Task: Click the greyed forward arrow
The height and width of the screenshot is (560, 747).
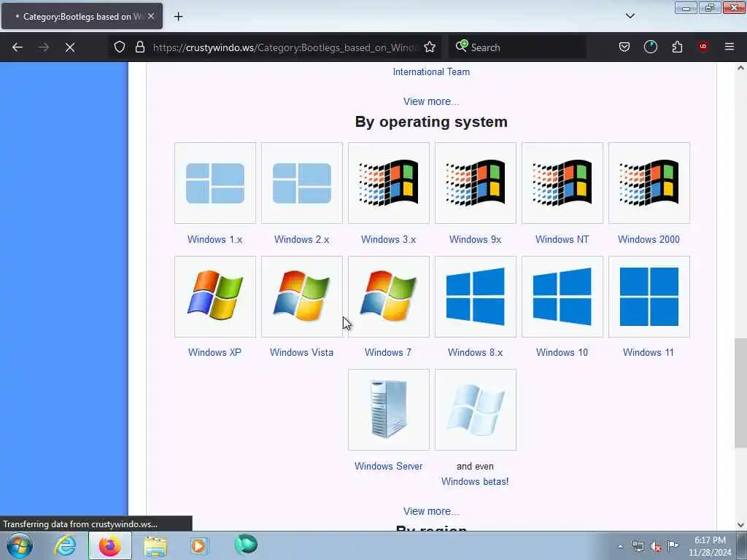Action: click(43, 47)
